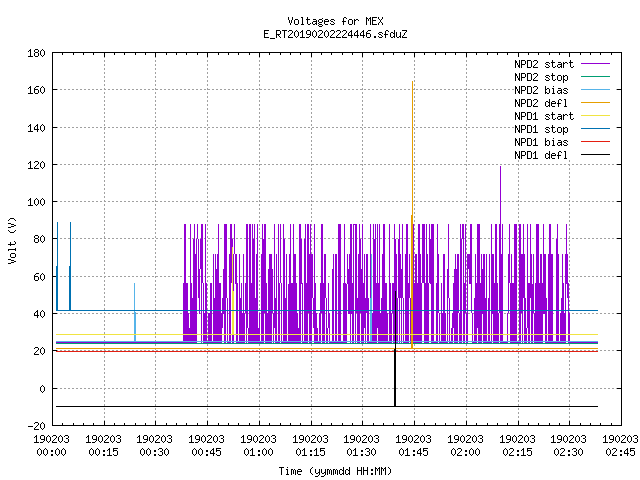Click the x-axis tick label 01:45
Image resolution: width=640 pixels, height=480 pixels.
click(414, 452)
